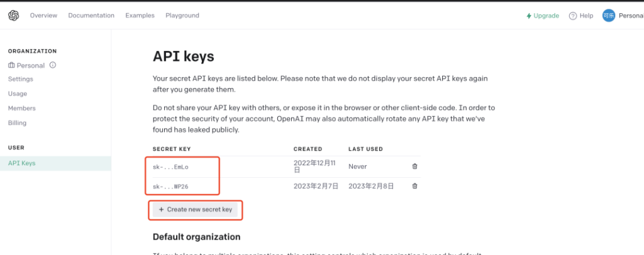Image resolution: width=644 pixels, height=255 pixels.
Task: Open the Overview tab
Action: point(43,16)
